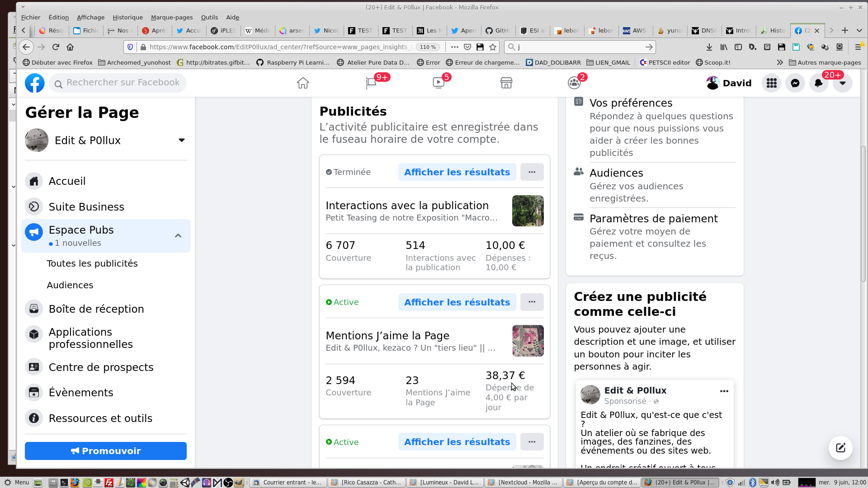Screen dimensions: 868x488
Task: Click the Interactions avec la publication thumbnail
Action: point(528,211)
